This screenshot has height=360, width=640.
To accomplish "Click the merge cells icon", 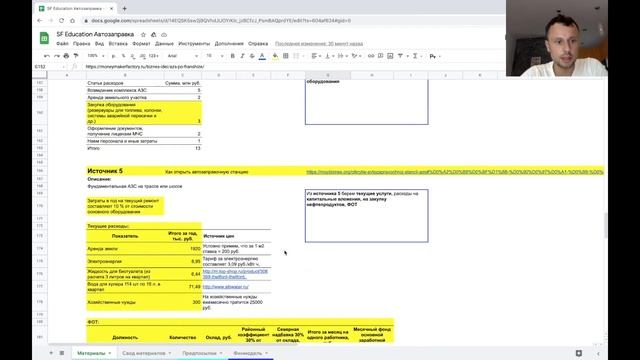I will 296,56.
